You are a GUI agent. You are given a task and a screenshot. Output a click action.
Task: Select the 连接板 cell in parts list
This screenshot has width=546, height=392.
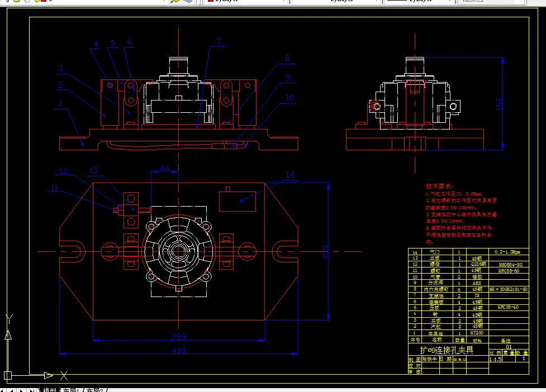(435, 302)
